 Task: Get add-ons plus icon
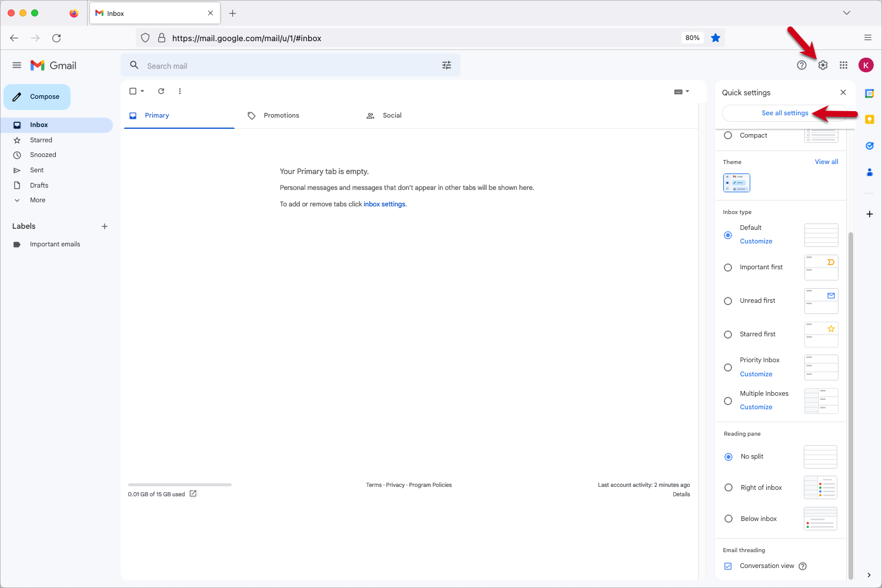pyautogui.click(x=869, y=214)
